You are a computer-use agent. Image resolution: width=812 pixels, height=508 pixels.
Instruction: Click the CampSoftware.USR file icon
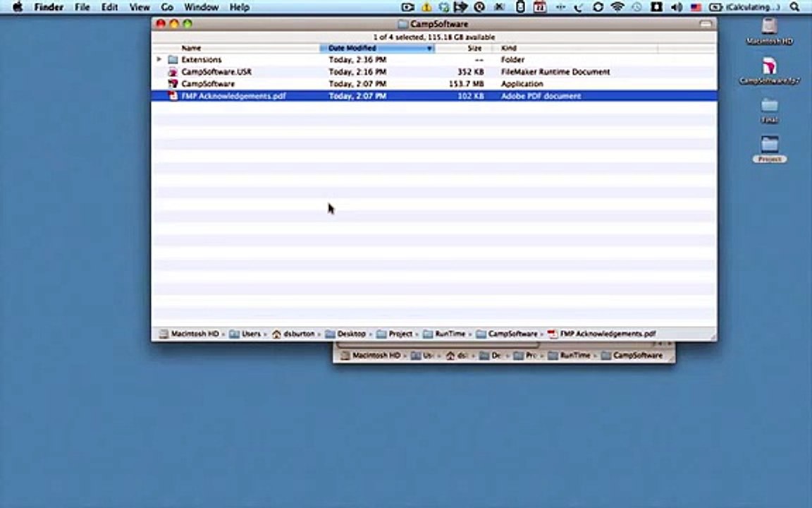[x=173, y=71]
